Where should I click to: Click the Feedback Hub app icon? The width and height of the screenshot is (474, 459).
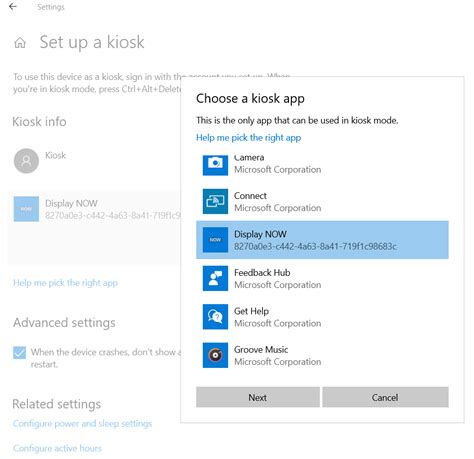[215, 278]
